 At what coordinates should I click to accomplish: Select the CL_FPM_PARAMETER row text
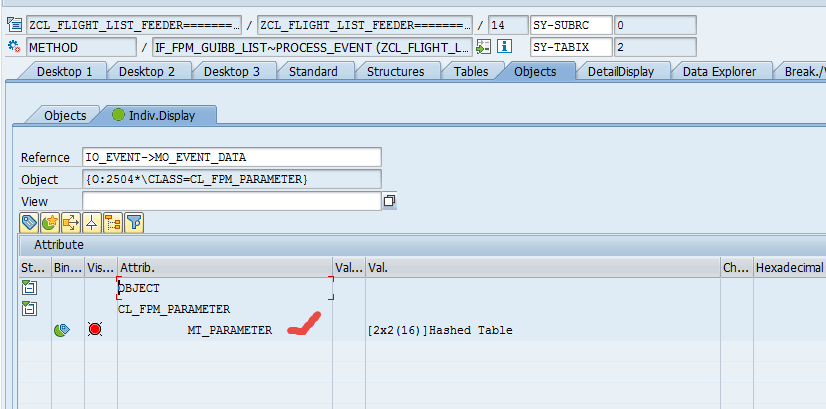coord(174,309)
